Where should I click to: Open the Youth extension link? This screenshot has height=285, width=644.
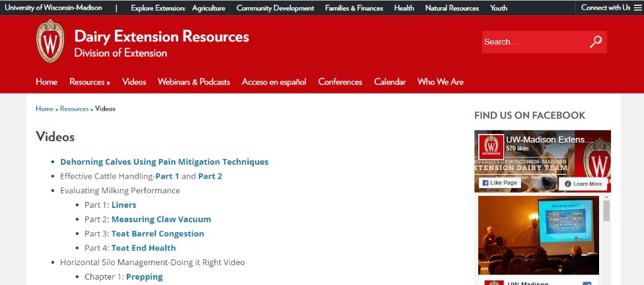point(499,8)
